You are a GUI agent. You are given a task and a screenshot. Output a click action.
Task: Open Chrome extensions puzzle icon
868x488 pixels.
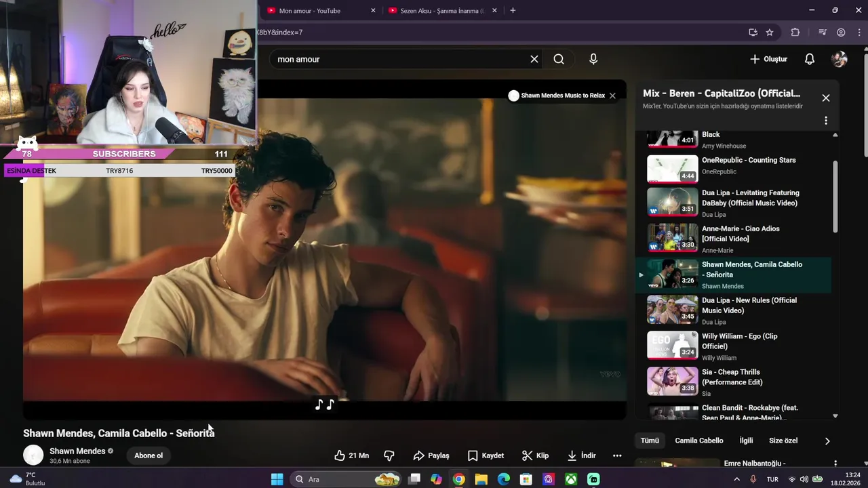click(795, 32)
